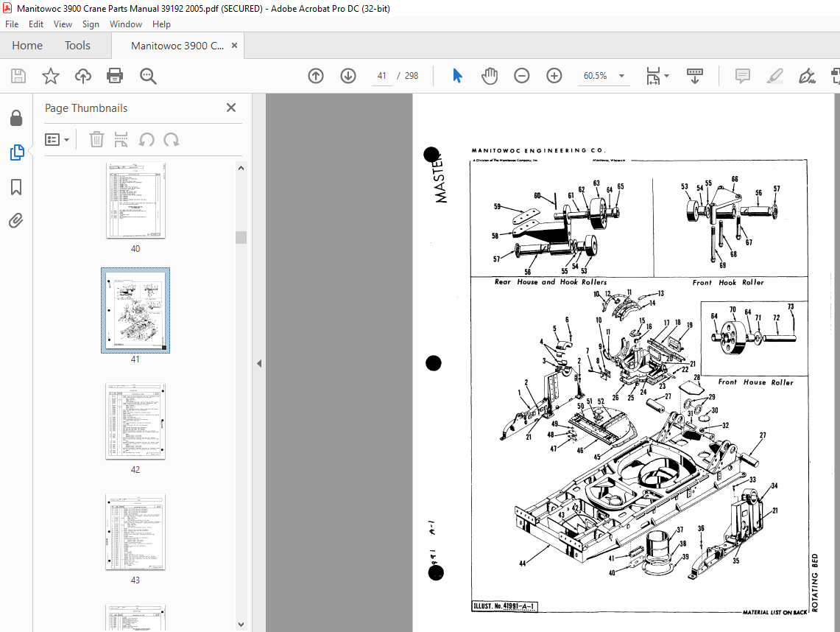Close the Page Thumbnails panel

tap(231, 108)
